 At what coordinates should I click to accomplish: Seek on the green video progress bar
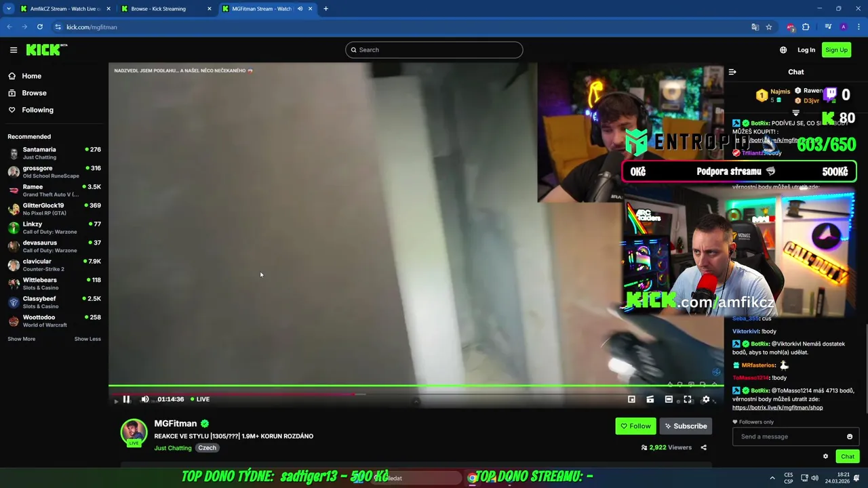click(x=416, y=386)
